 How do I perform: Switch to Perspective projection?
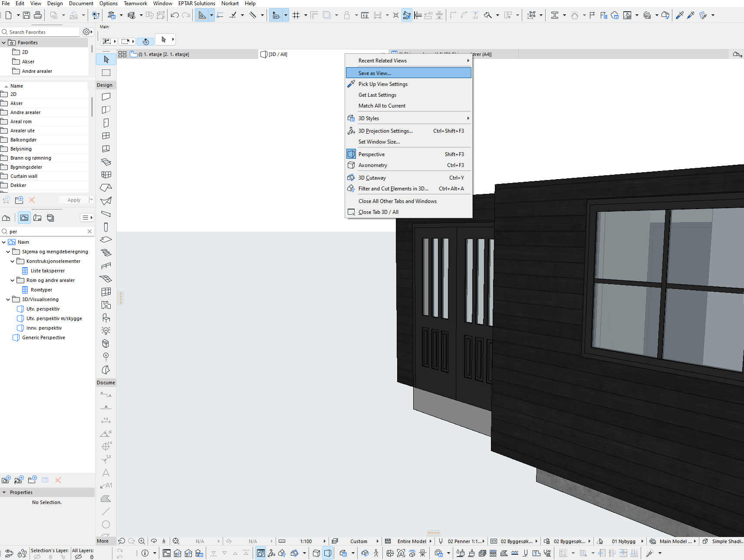[372, 154]
